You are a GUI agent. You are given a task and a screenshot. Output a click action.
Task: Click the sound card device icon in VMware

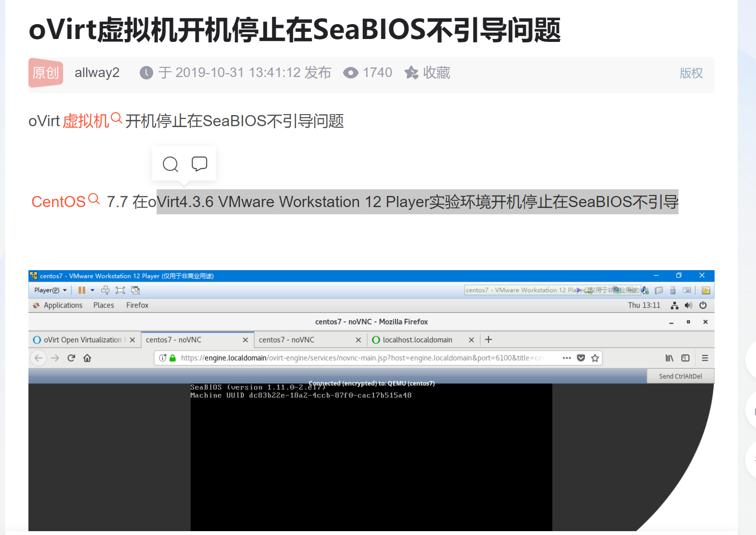645,290
